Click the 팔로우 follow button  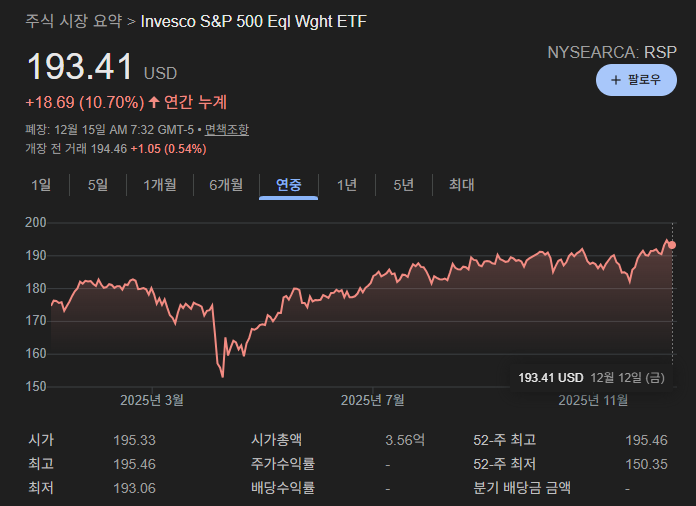tap(636, 80)
